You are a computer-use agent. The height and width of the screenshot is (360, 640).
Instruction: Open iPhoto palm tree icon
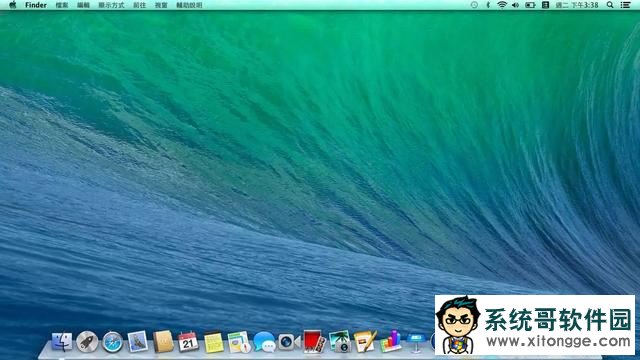pos(340,342)
